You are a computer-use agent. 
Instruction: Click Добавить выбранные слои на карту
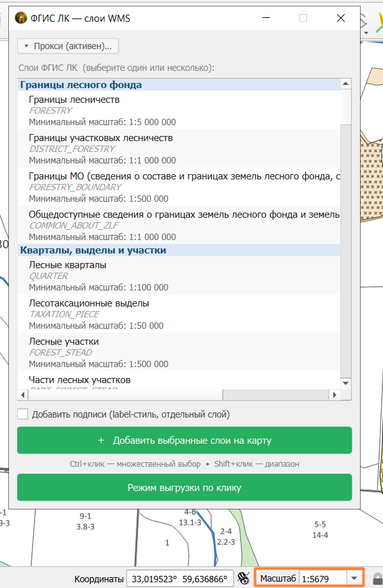pyautogui.click(x=184, y=441)
